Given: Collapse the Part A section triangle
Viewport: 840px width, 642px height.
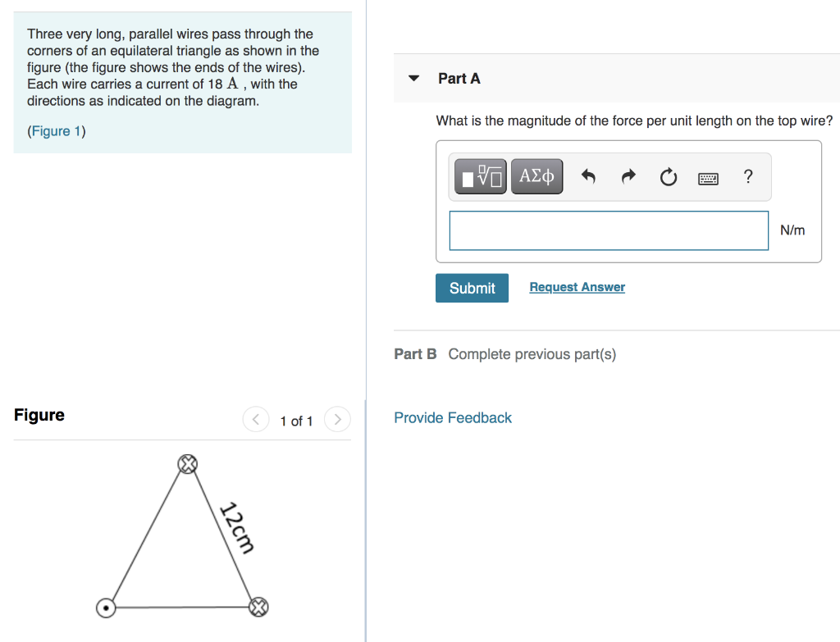Looking at the screenshot, I should pyautogui.click(x=413, y=78).
